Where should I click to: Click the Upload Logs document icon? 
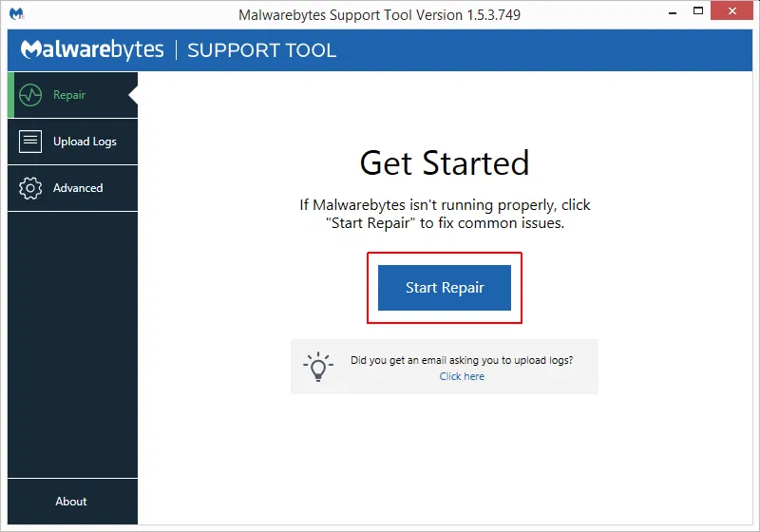pos(30,142)
